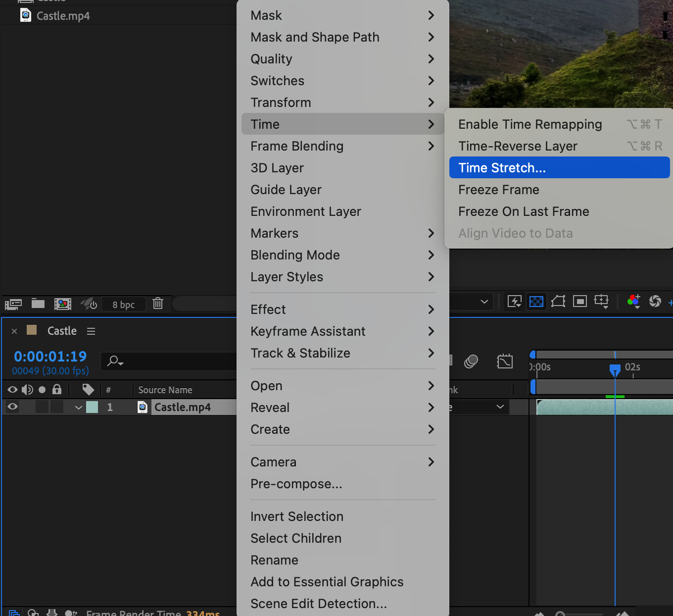Open the Graph Editor in timeline
Viewport: 673px width, 616px height.
click(504, 361)
